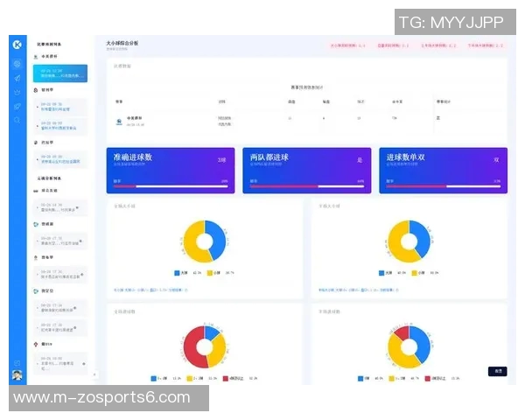Open the crown icon in the sidebar
Image resolution: width=525 pixels, height=420 pixels.
pos(17,92)
